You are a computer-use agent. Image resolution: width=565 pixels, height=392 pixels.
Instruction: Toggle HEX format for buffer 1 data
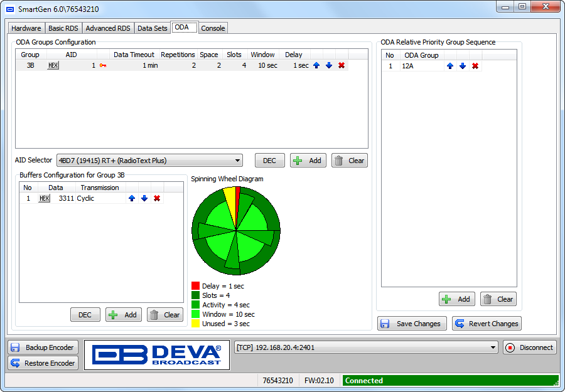tap(44, 198)
